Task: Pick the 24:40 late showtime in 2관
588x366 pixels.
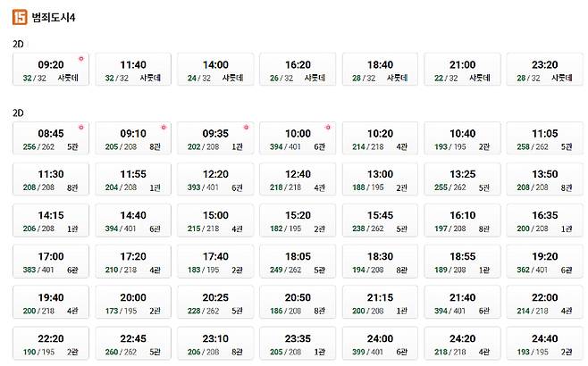Action: click(x=545, y=344)
